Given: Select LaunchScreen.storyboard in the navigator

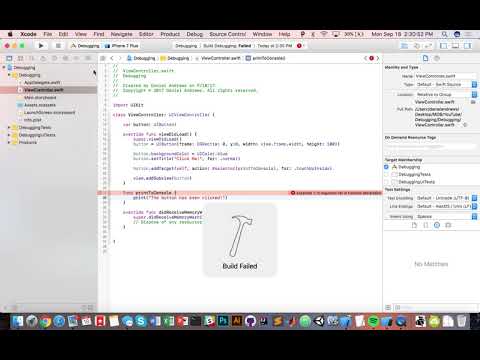Looking at the screenshot, I should click(x=49, y=112).
